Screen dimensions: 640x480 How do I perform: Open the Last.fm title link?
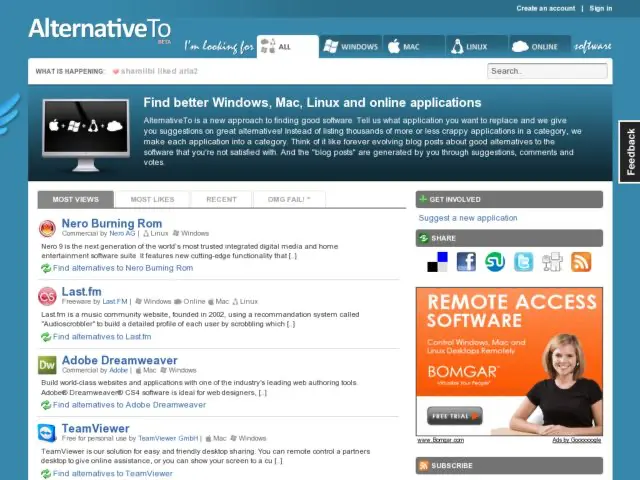82,291
